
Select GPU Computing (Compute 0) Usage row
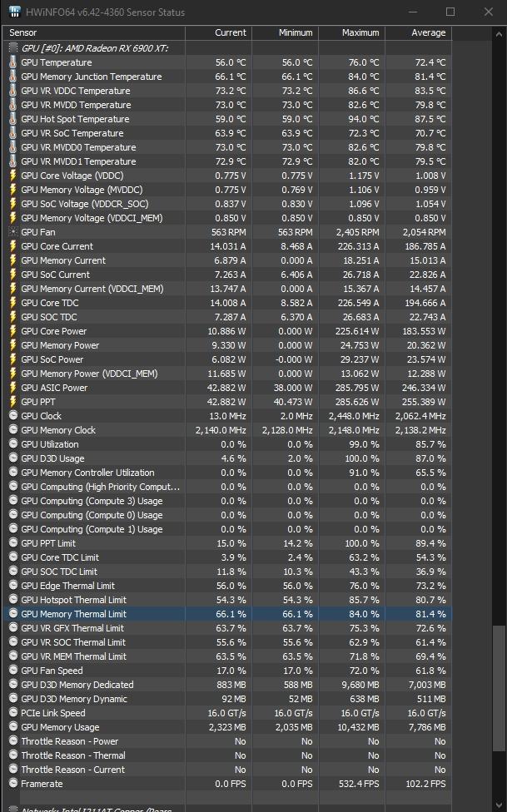(x=228, y=515)
